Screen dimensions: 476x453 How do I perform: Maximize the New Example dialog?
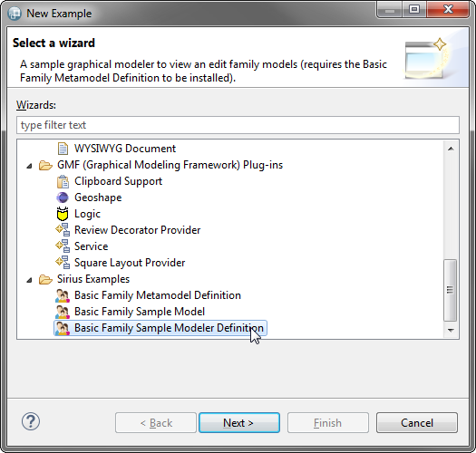tap(414, 10)
